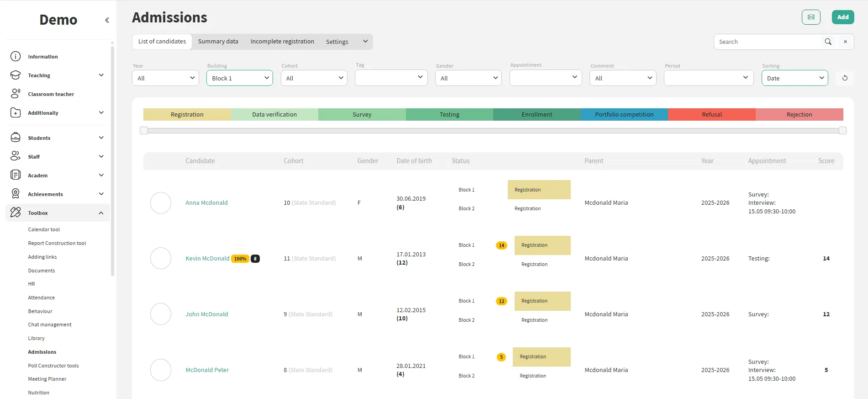The width and height of the screenshot is (868, 399).
Task: Click into the Search input field
Action: click(x=767, y=42)
